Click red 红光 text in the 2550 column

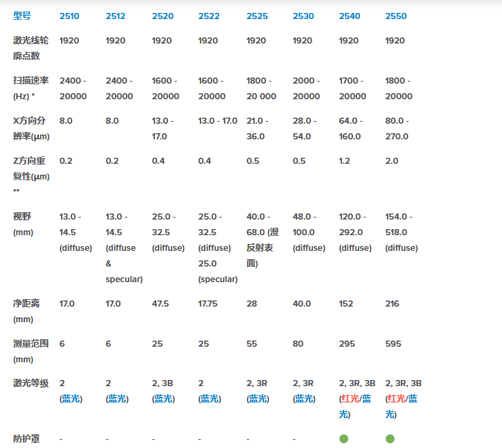397,399
